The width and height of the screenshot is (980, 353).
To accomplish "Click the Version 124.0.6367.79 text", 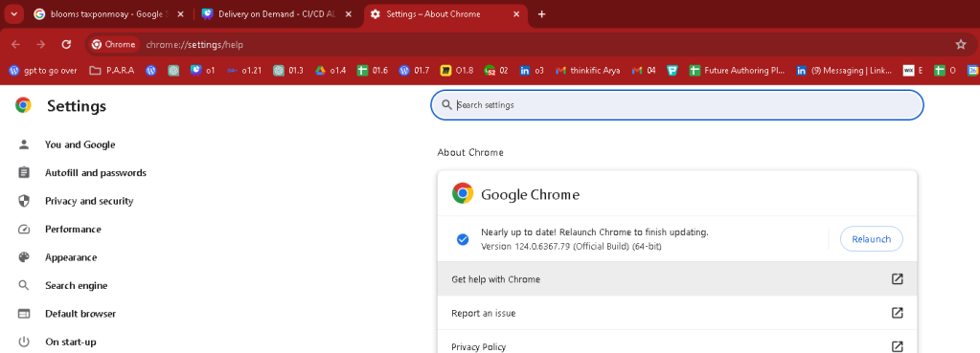I will (x=571, y=247).
